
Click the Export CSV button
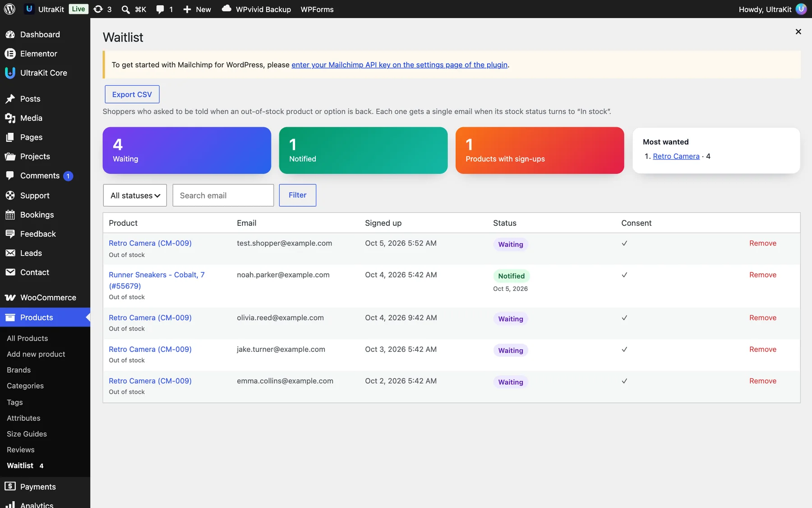pyautogui.click(x=132, y=94)
